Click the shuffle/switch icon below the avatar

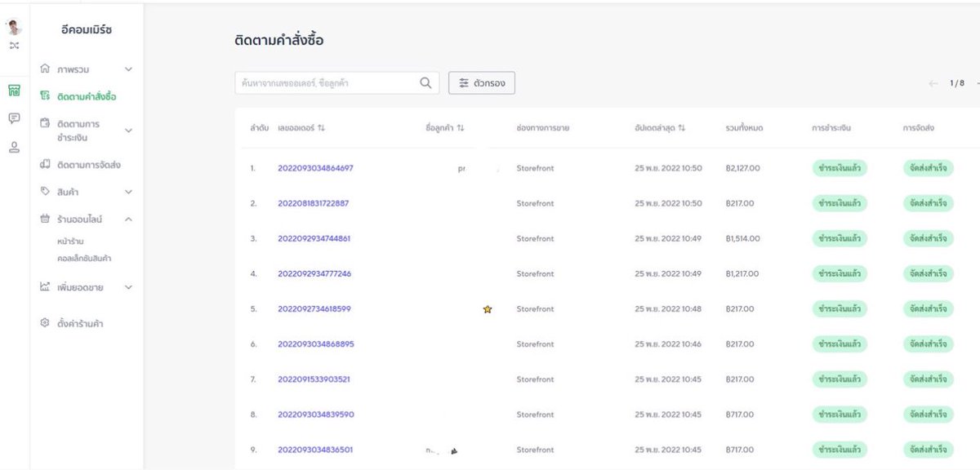(x=14, y=46)
